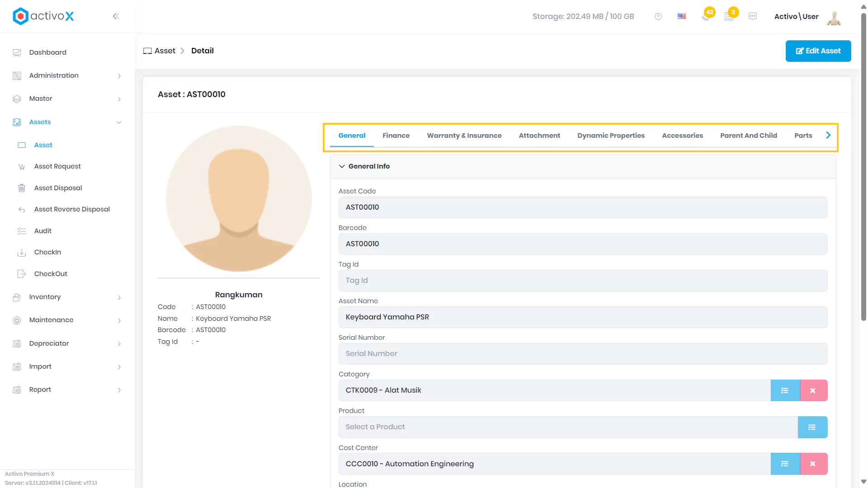Click the Category field CTK0009 - Alat Musik
This screenshot has height=488, width=868.
554,390
